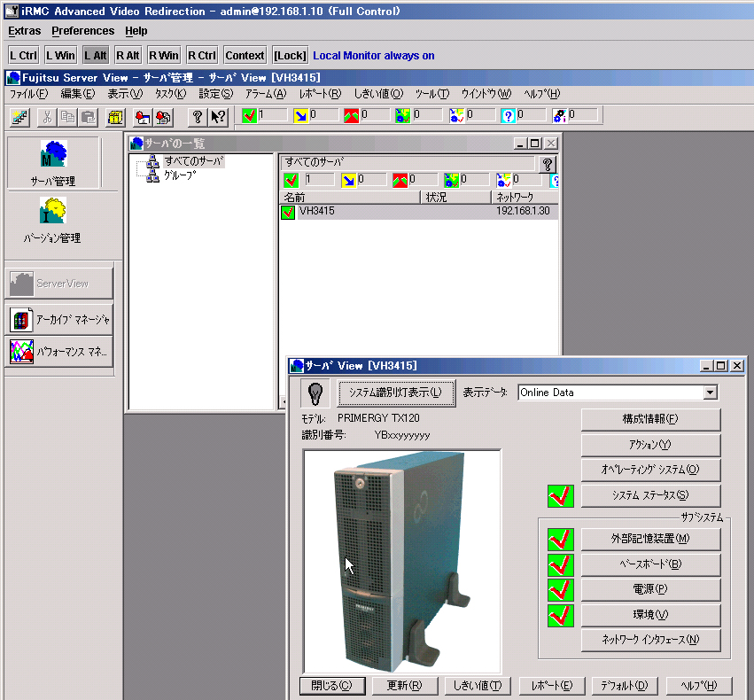Toggle the [Lock] key button
Screen dimensions: 754x700
pyautogui.click(x=290, y=55)
